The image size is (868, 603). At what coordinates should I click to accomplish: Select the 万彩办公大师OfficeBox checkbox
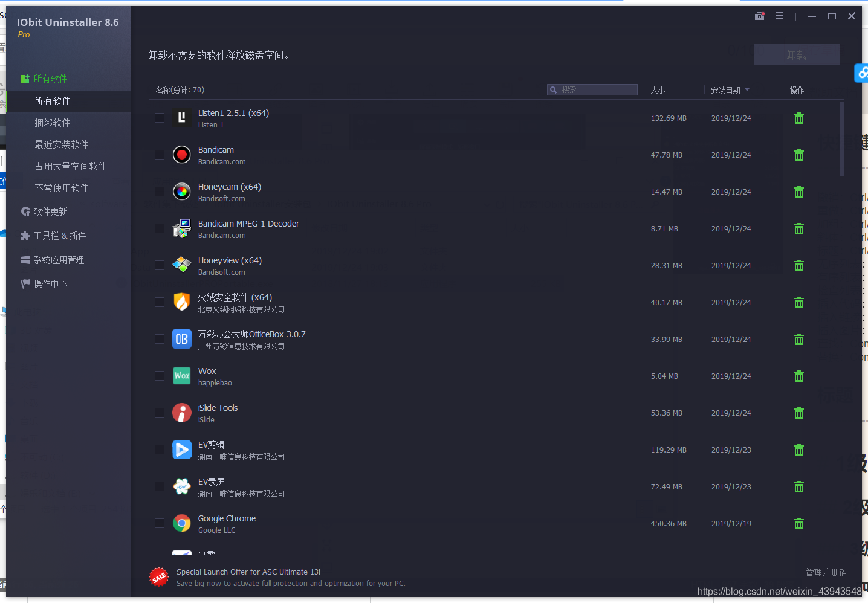[160, 339]
